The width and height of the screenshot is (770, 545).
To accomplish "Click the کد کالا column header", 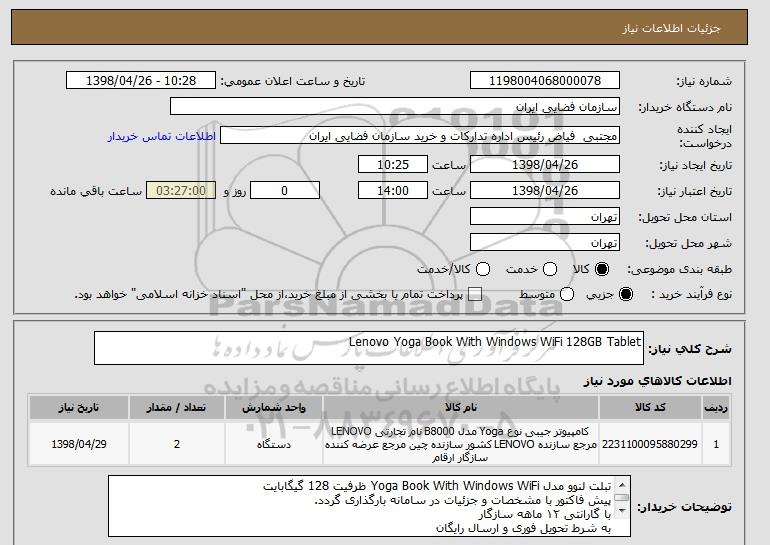I will click(x=650, y=408).
